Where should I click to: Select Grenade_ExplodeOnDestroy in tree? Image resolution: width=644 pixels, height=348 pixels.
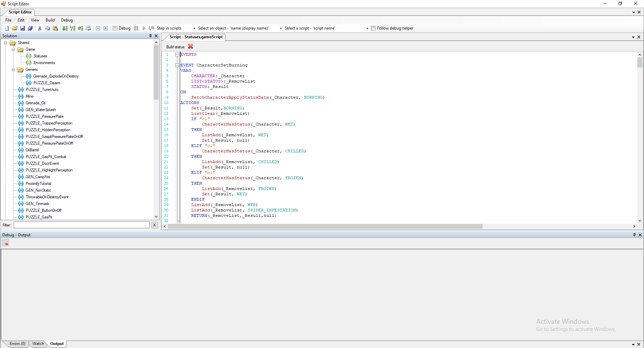click(56, 76)
